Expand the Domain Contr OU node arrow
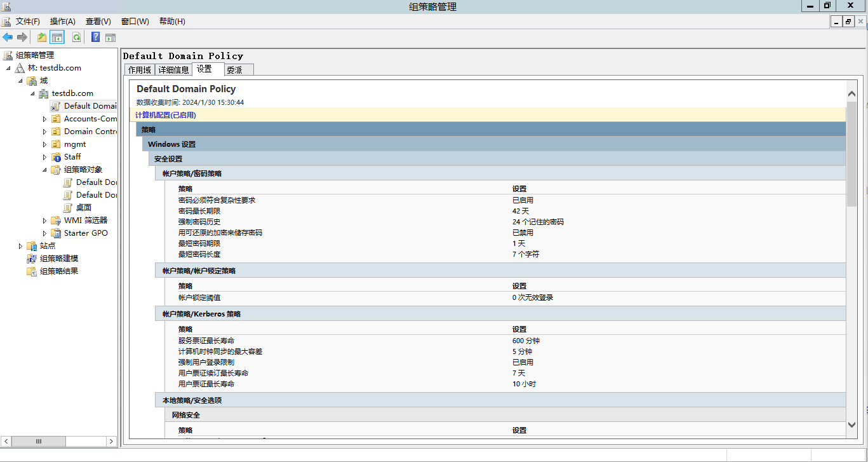Viewport: 868px width, 462px height. (44, 132)
